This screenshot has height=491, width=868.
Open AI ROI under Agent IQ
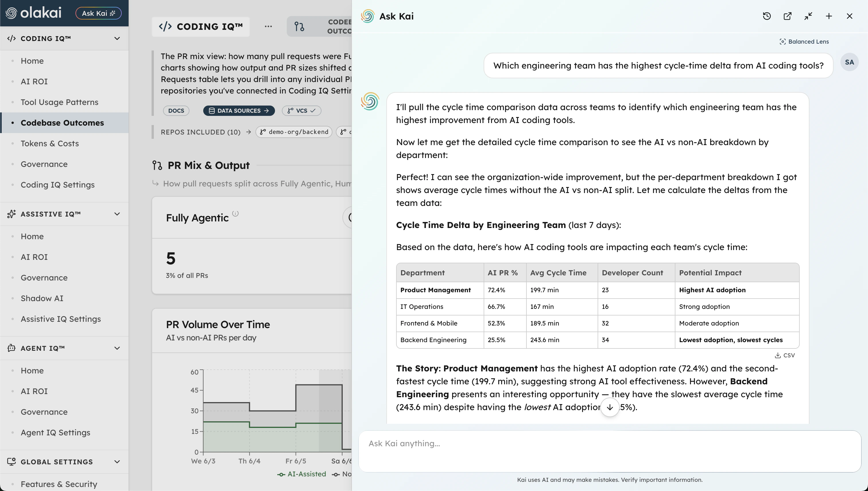(x=34, y=391)
